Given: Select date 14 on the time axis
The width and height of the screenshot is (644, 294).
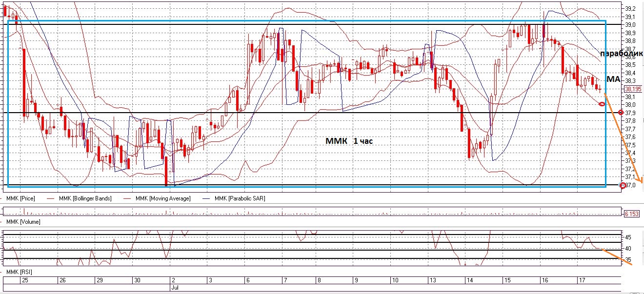Looking at the screenshot, I should click(470, 280).
